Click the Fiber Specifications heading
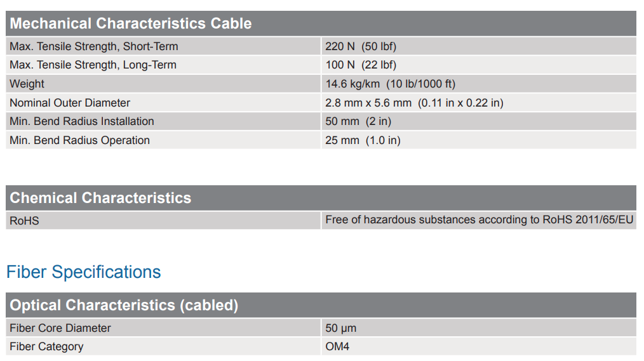The width and height of the screenshot is (644, 361). [83, 272]
